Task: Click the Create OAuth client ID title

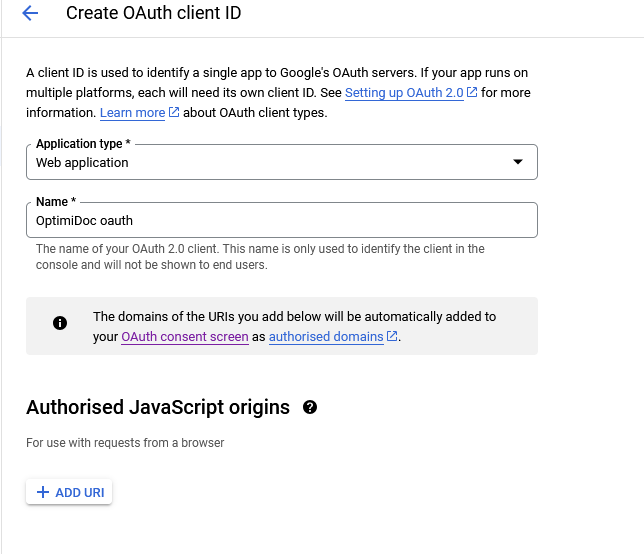Action: [x=154, y=13]
